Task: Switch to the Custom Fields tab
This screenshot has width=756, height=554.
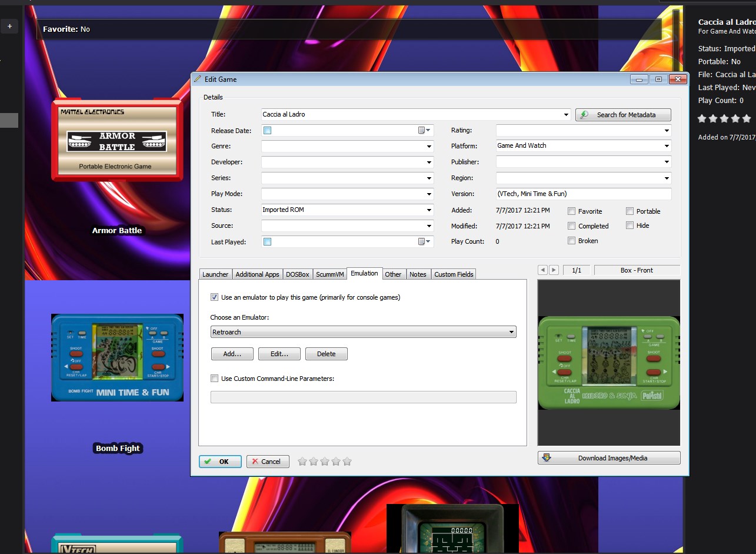Action: 454,274
